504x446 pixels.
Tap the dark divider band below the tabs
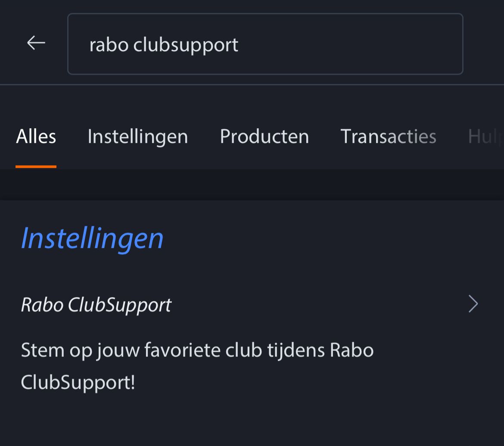pos(252,185)
